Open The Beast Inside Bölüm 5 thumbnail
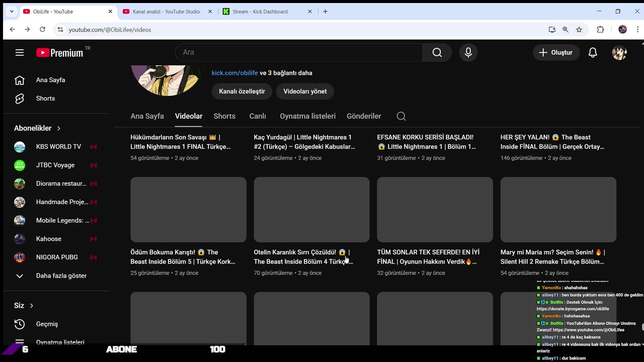The width and height of the screenshot is (644, 362). 188,210
